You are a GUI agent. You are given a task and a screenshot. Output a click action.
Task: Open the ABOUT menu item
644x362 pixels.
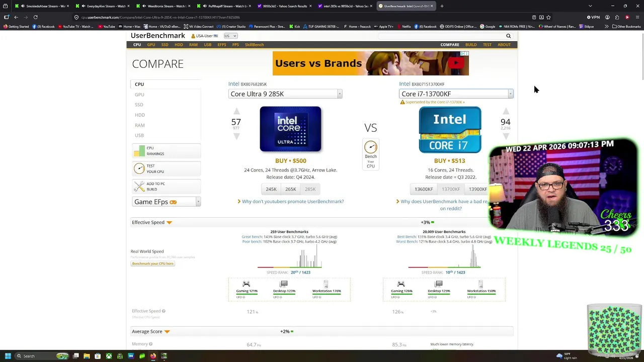(x=504, y=45)
